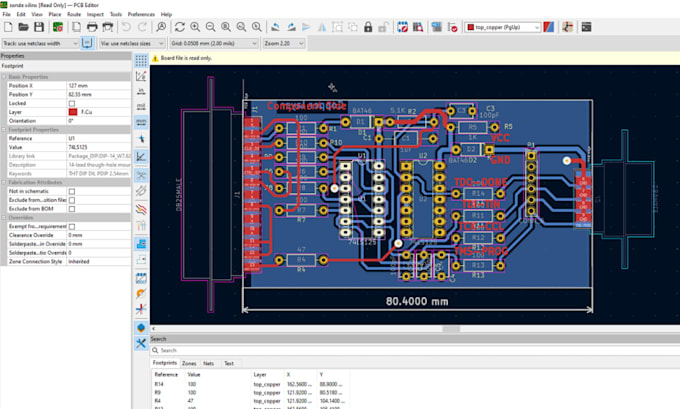
Task: Open Page Settings icon
Action: click(76, 27)
